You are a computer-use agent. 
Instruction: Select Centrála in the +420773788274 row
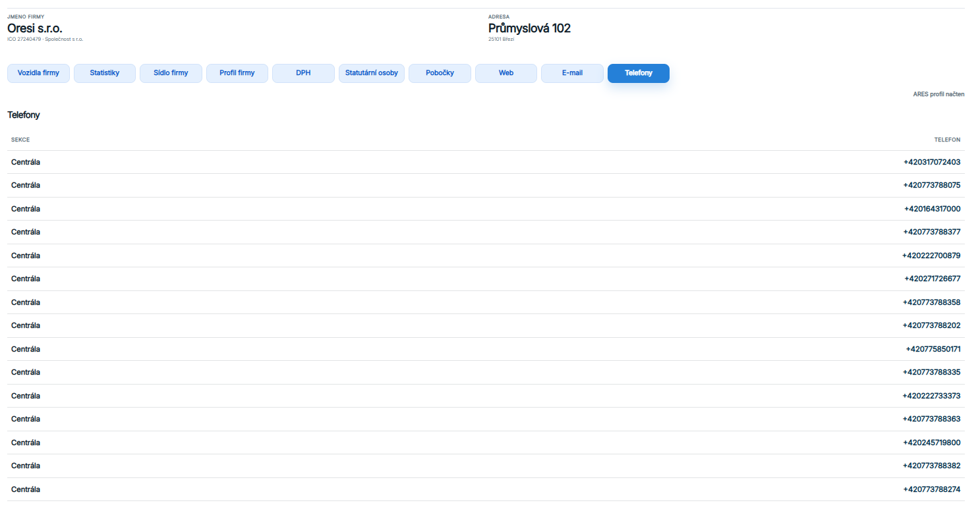pyautogui.click(x=26, y=489)
